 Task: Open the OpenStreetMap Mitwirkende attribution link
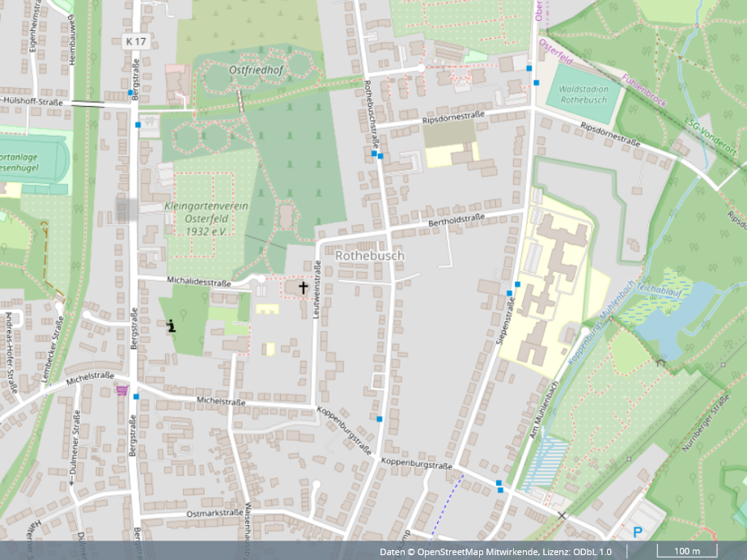click(x=478, y=552)
